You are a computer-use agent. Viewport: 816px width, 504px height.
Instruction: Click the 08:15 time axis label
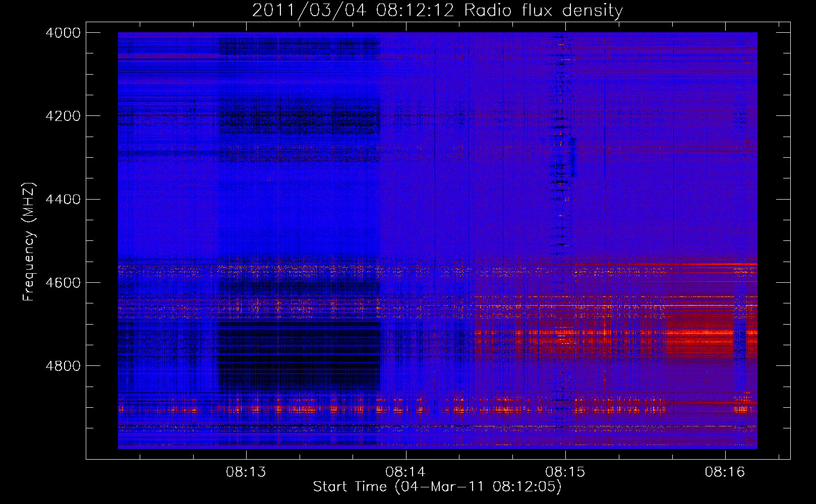[x=565, y=472]
